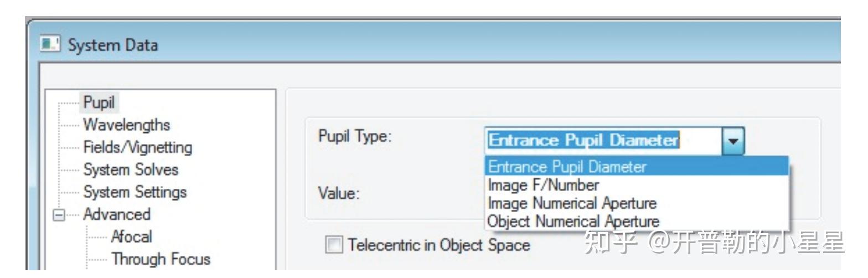
Task: Click the Pupil Type label
Action: coord(355,137)
